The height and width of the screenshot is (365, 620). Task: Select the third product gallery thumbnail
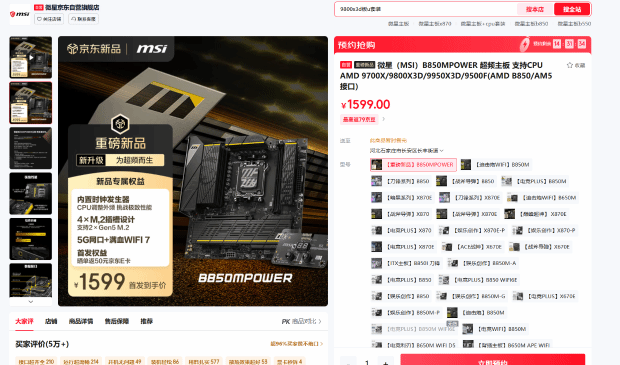[x=30, y=148]
